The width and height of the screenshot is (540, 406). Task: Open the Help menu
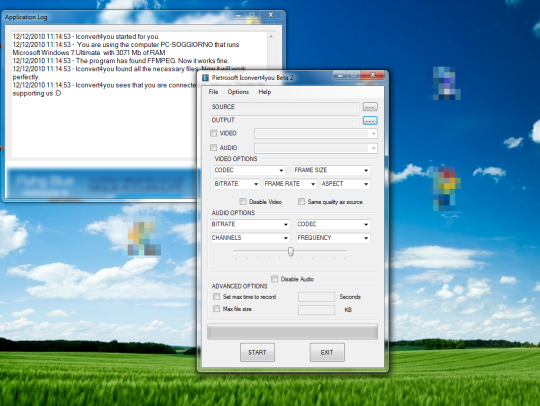[264, 92]
